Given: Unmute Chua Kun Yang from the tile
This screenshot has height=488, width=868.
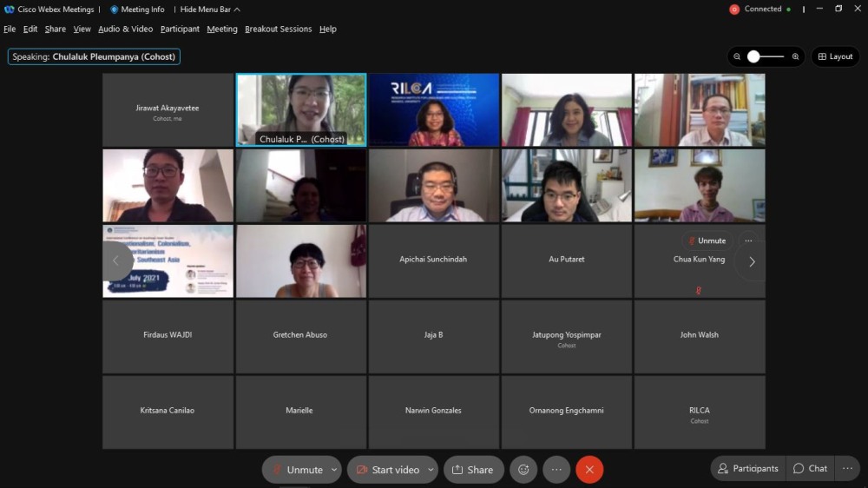Looking at the screenshot, I should 706,241.
